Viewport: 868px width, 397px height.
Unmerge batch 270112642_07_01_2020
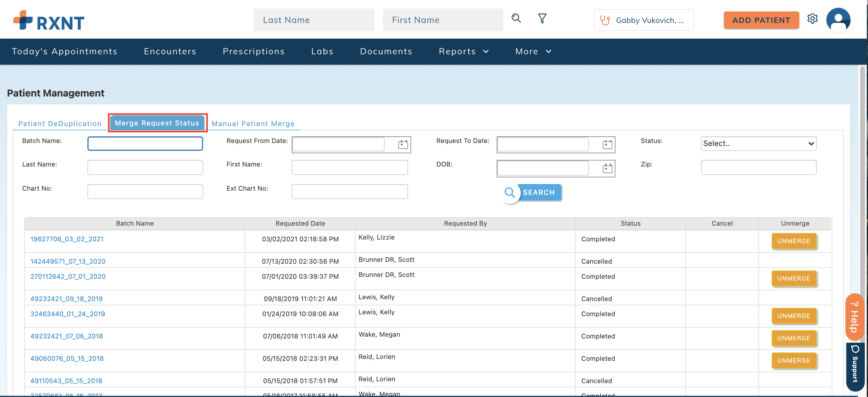coord(794,278)
